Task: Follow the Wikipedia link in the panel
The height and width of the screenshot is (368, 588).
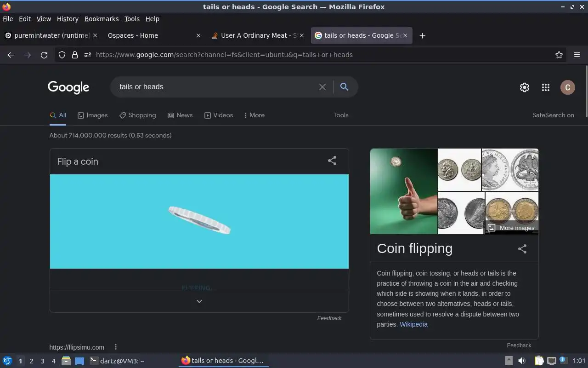Action: pos(413,324)
